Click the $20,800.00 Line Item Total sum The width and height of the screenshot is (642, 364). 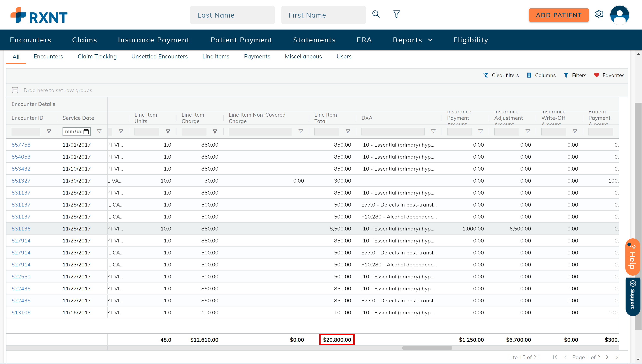[x=337, y=340]
